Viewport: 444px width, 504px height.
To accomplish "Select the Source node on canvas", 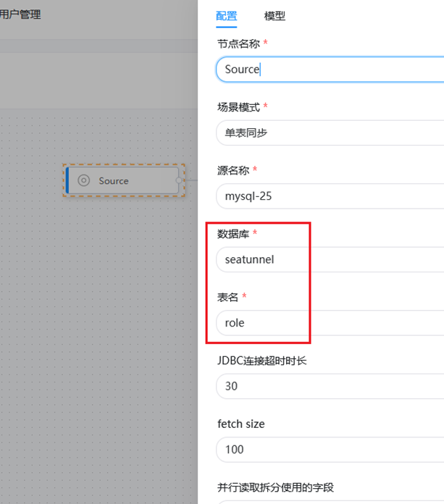I will point(123,180).
